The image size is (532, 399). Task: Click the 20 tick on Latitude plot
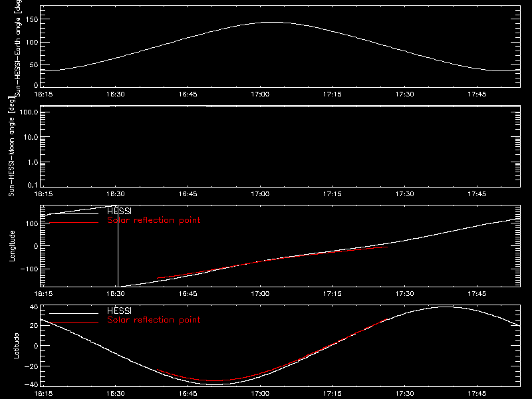click(x=34, y=325)
